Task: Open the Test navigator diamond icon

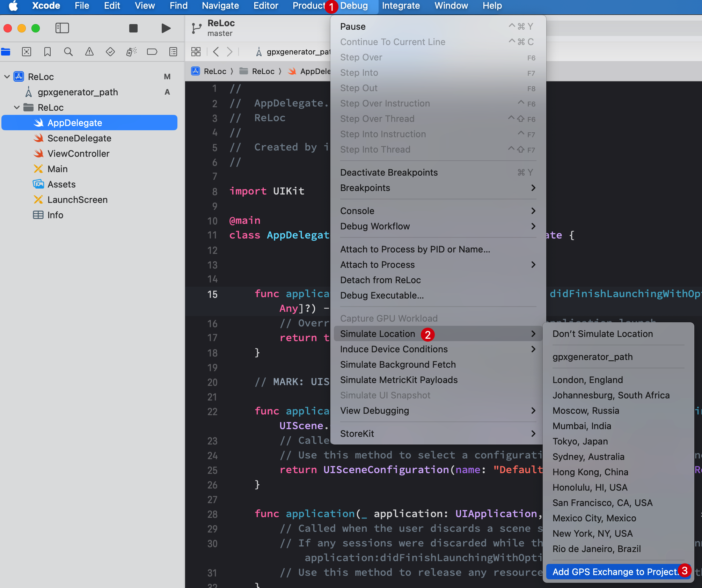Action: (110, 52)
